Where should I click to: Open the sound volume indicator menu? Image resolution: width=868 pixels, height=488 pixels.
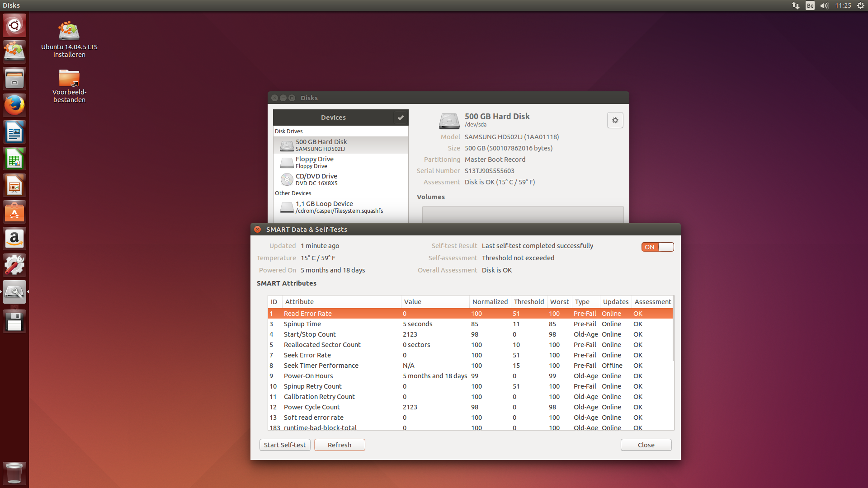pos(824,5)
